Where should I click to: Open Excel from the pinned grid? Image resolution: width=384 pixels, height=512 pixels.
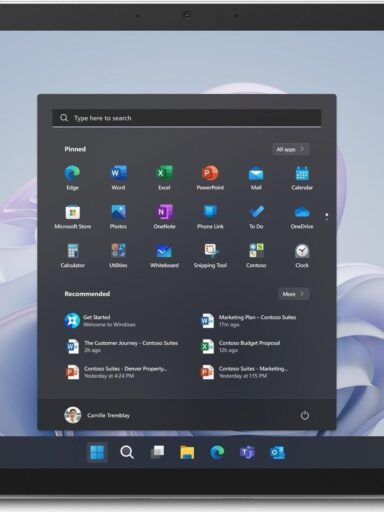[x=164, y=178]
